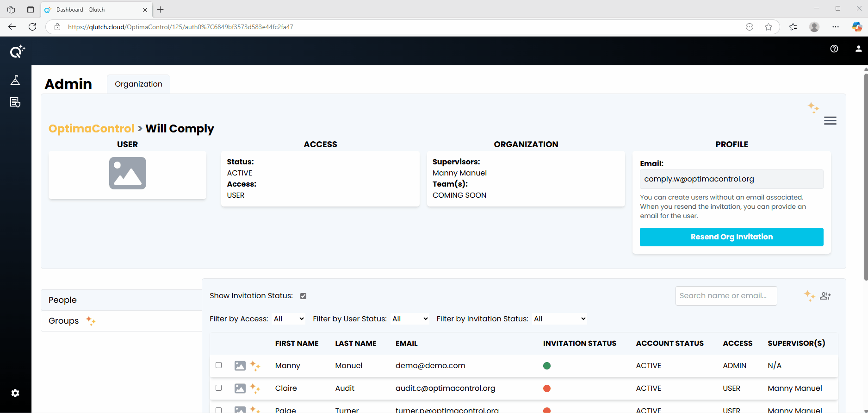
Task: Expand the Filter by Access dropdown
Action: 288,319
